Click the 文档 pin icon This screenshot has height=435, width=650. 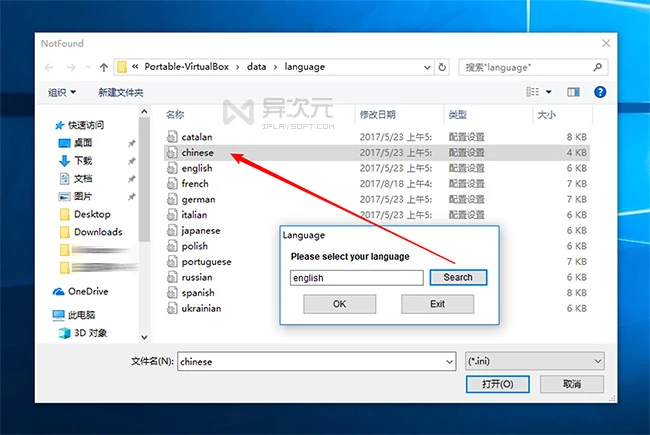[x=131, y=179]
